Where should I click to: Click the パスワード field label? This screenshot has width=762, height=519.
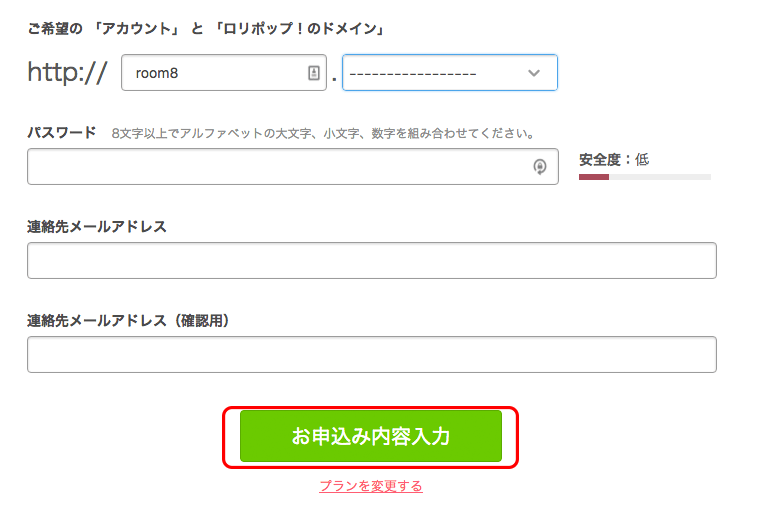pos(62,132)
